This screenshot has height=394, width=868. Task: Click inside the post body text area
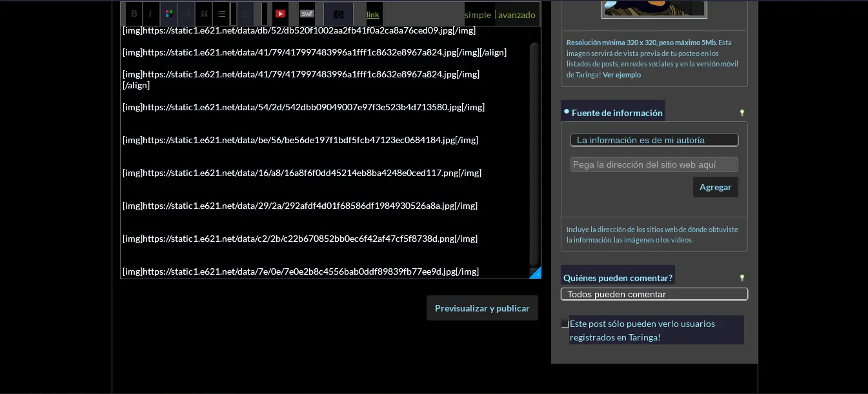pyautogui.click(x=325, y=152)
